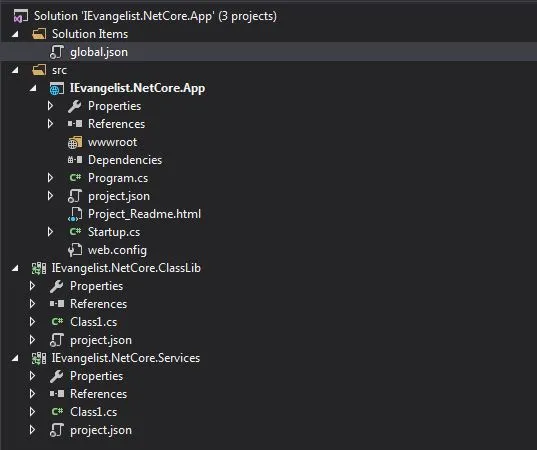The width and height of the screenshot is (537, 450).
Task: Select the Startup.cs file name
Action: (114, 232)
